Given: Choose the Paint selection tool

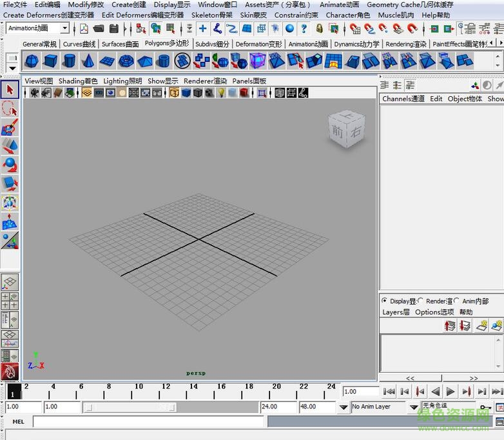Looking at the screenshot, I should 10,127.
